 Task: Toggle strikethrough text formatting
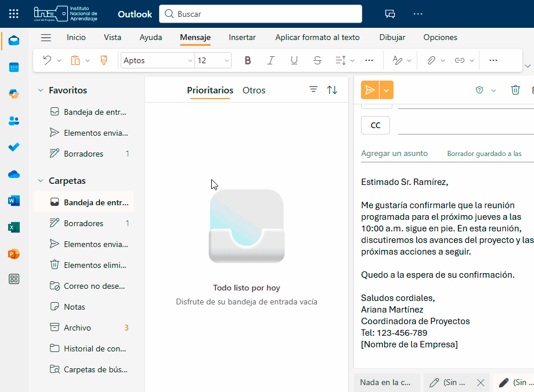coord(317,60)
